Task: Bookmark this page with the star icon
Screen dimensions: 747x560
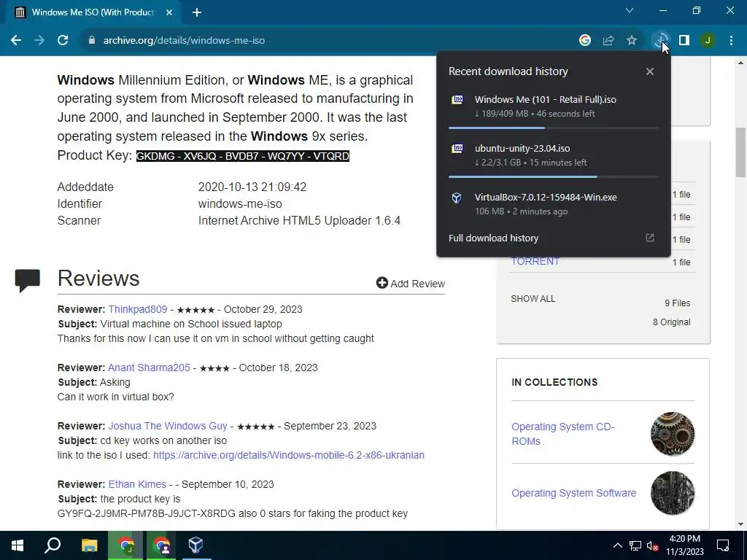Action: click(632, 41)
